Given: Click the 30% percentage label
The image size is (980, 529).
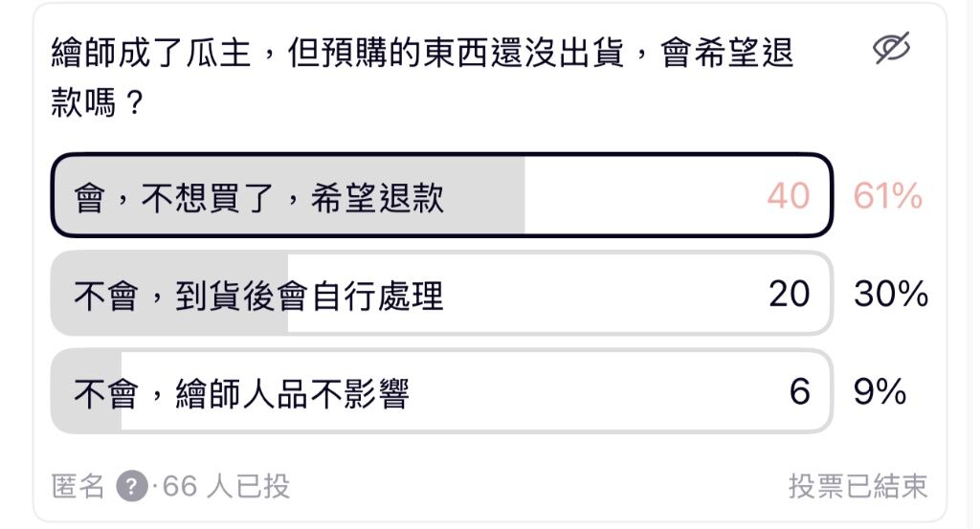Looking at the screenshot, I should click(x=891, y=294).
